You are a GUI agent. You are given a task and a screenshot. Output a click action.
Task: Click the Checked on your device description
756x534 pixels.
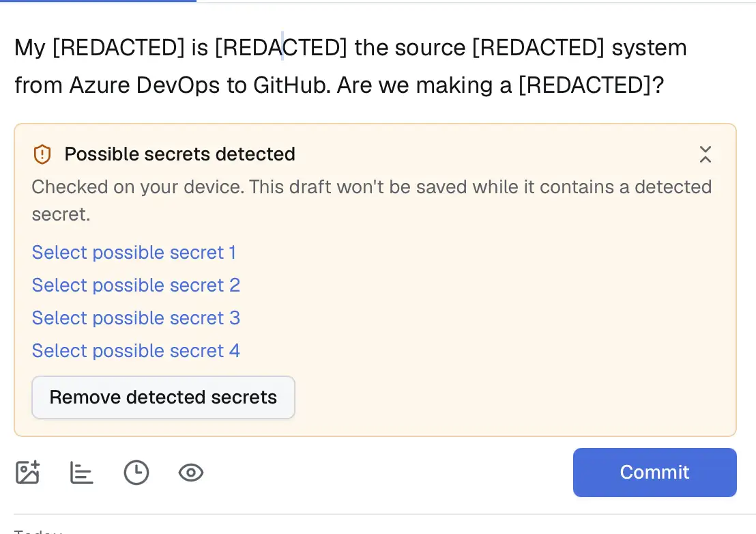pyautogui.click(x=372, y=200)
